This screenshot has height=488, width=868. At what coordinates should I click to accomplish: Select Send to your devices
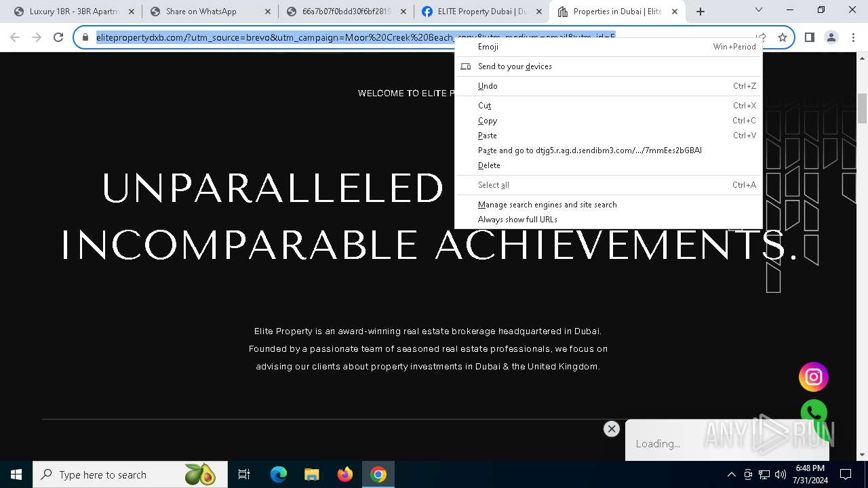click(608, 66)
